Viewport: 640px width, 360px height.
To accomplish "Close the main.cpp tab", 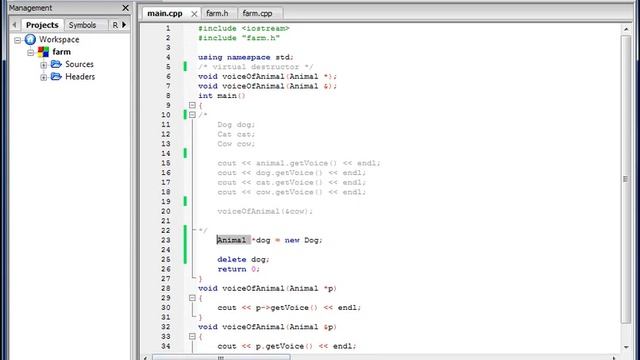I will tap(194, 14).
